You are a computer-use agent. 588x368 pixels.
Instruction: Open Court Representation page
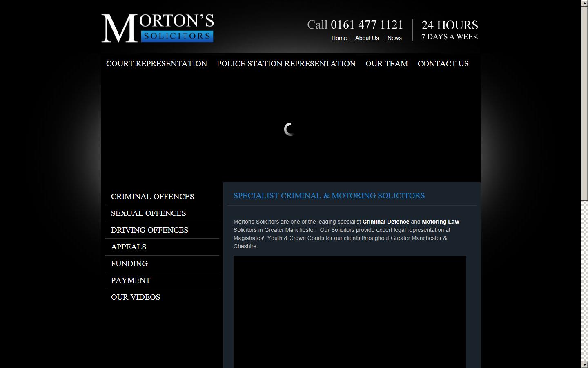pyautogui.click(x=156, y=64)
